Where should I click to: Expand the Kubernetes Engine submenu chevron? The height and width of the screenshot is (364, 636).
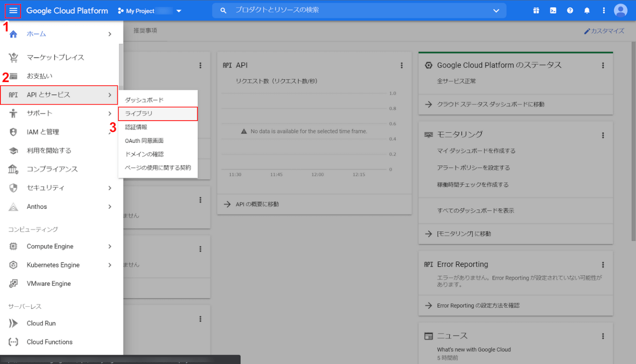(110, 265)
